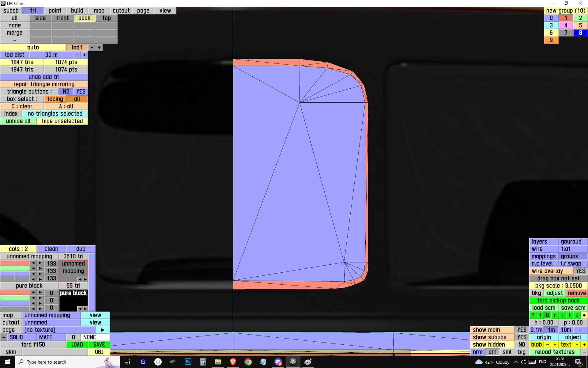Set triangle buttons to YES
This screenshot has height=368, width=588.
coord(81,92)
